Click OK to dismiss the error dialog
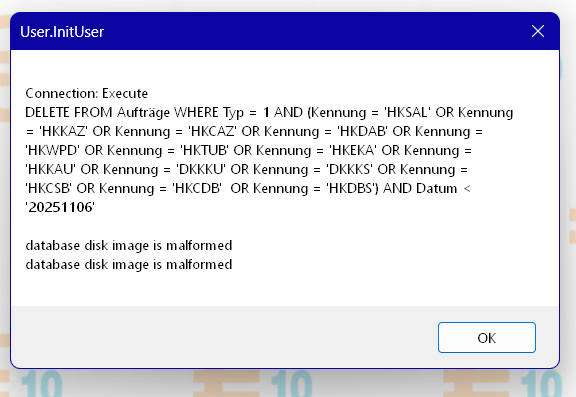 click(486, 338)
